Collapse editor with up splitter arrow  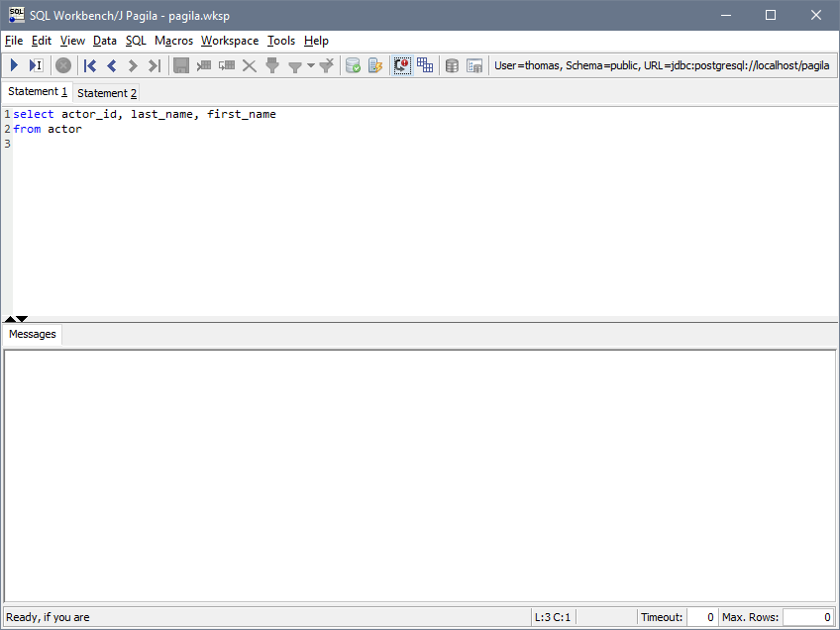click(9, 319)
